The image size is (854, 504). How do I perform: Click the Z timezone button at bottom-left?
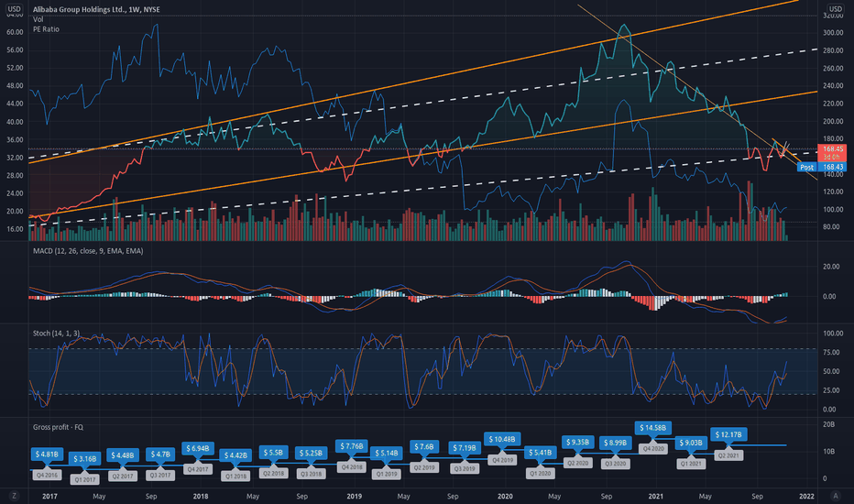[14, 496]
